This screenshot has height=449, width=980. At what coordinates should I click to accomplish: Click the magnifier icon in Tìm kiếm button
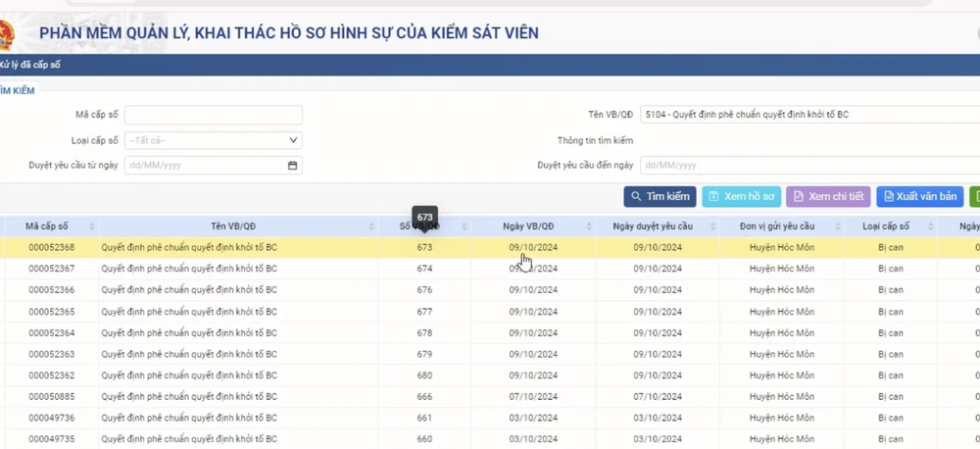pyautogui.click(x=636, y=196)
